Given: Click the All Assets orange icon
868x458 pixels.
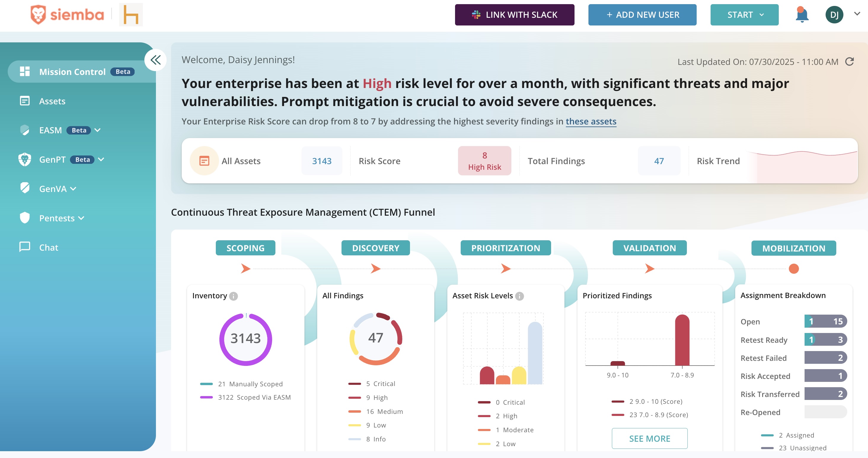Looking at the screenshot, I should 204,161.
